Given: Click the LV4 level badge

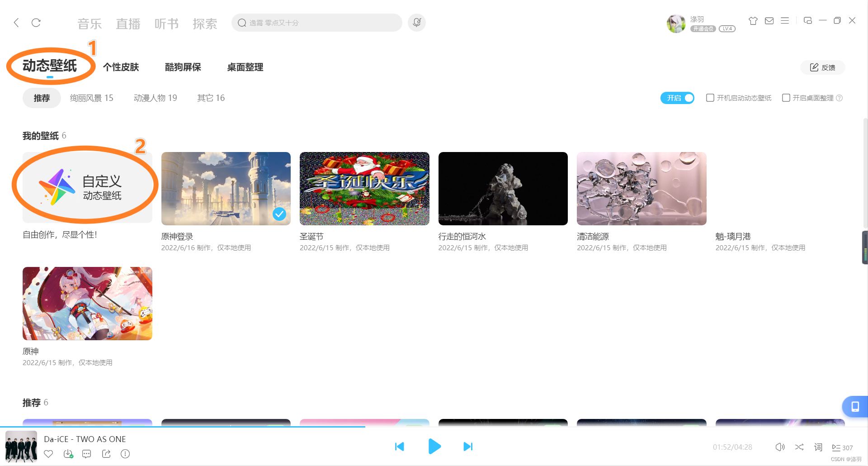Looking at the screenshot, I should 727,29.
